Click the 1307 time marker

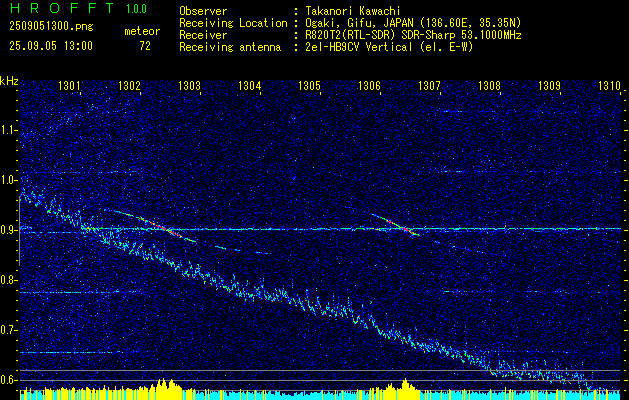[429, 86]
